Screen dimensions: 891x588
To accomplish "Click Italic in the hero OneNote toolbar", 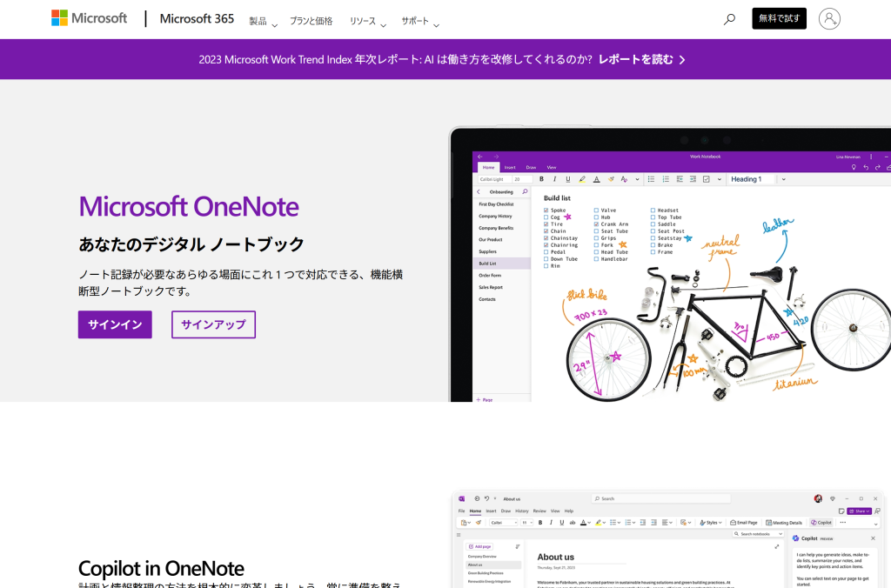I will (x=554, y=179).
